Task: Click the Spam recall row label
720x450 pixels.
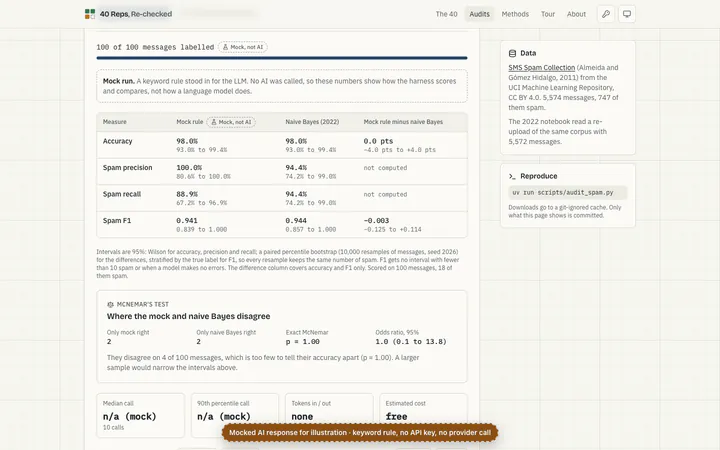Action: click(122, 194)
